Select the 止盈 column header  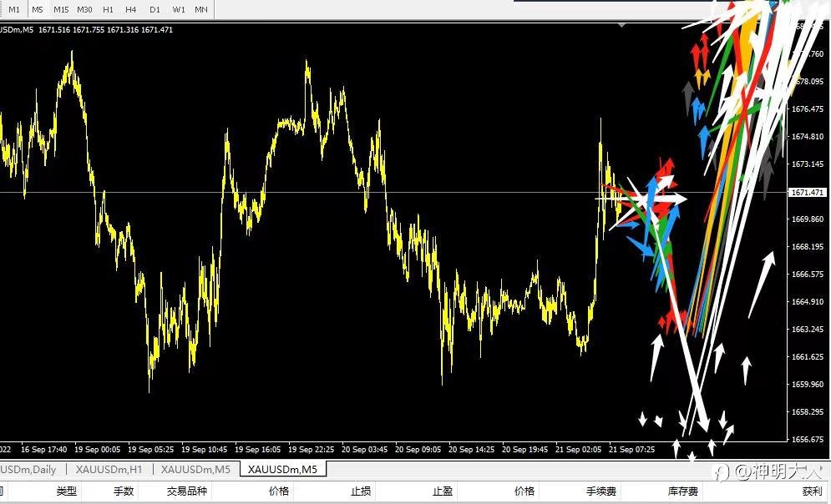(443, 491)
